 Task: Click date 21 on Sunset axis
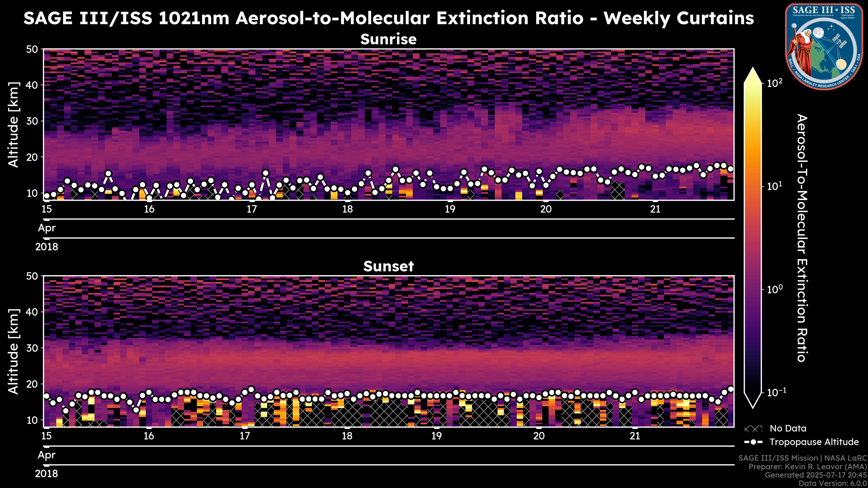pyautogui.click(x=635, y=436)
